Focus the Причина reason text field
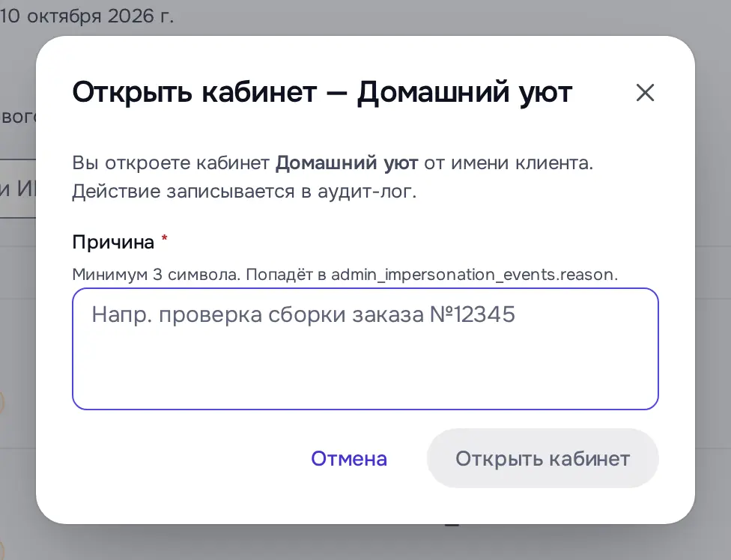This screenshot has width=731, height=560. tap(365, 349)
